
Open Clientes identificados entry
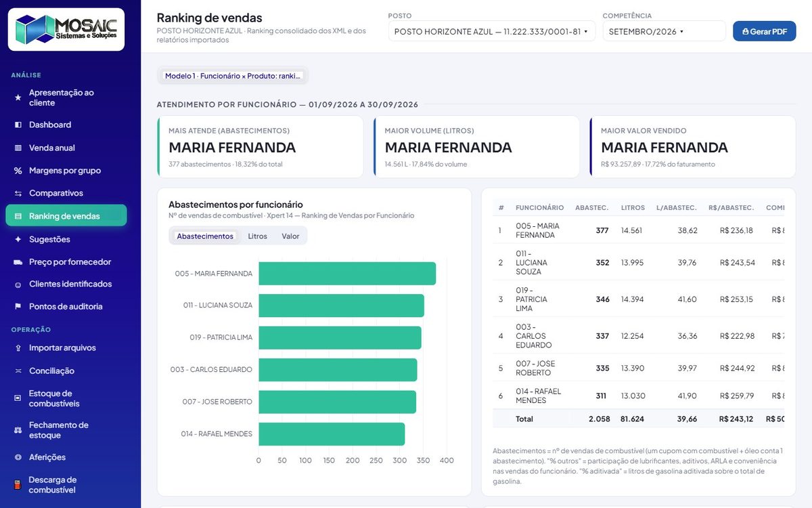(66, 284)
